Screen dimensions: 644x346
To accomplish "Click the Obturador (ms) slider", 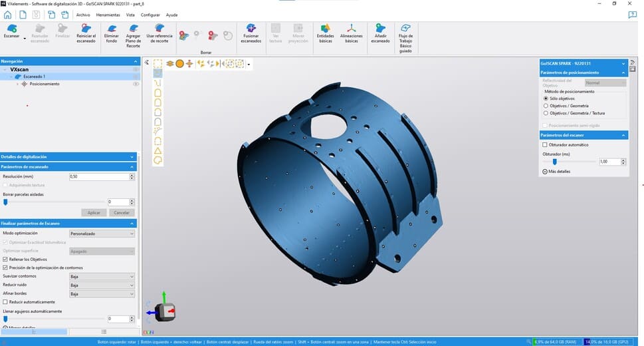I will click(569, 161).
